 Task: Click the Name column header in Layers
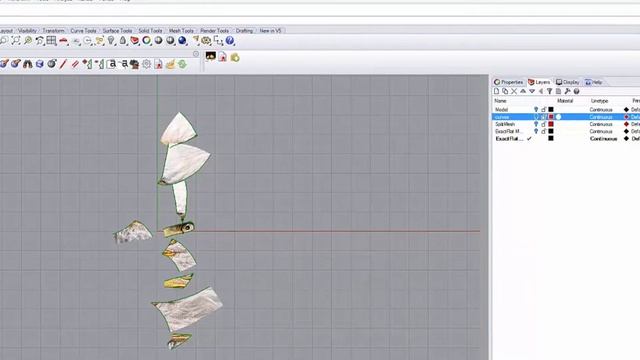click(500, 101)
